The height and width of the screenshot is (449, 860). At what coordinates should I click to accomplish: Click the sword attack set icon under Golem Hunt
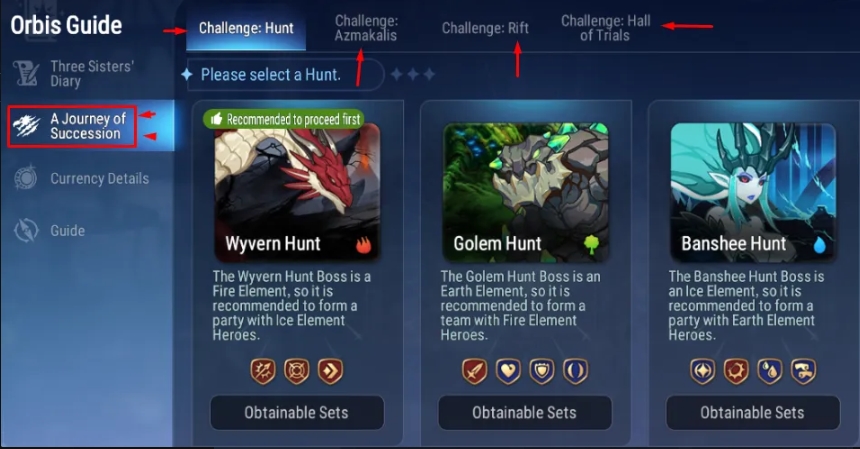pyautogui.click(x=474, y=371)
